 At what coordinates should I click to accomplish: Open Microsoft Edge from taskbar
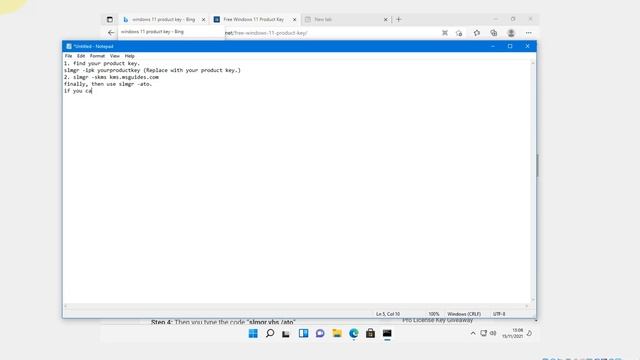353,333
